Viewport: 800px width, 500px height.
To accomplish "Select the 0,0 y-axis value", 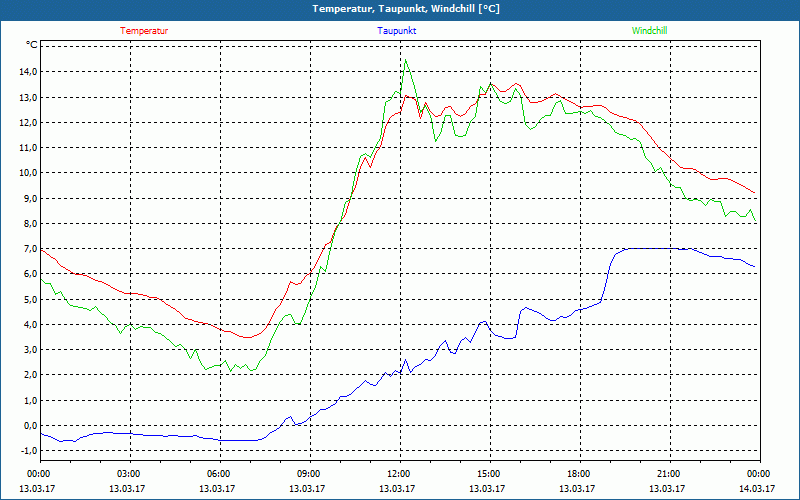I will click(30, 426).
